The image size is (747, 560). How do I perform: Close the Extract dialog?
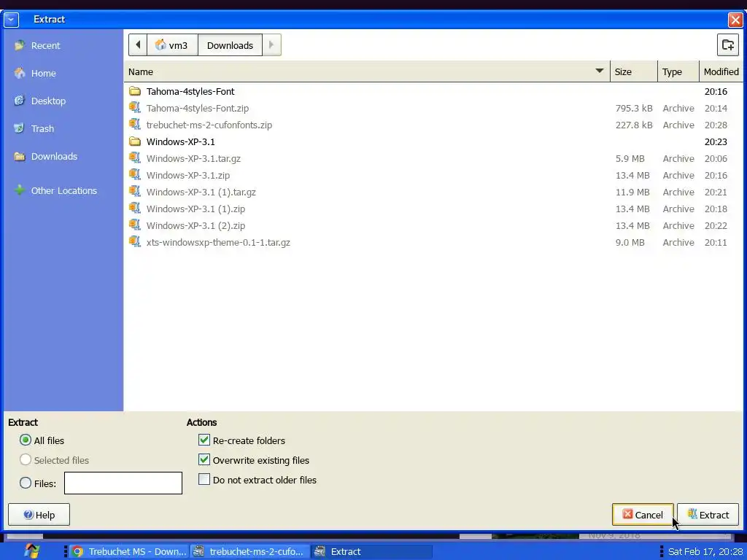735,20
